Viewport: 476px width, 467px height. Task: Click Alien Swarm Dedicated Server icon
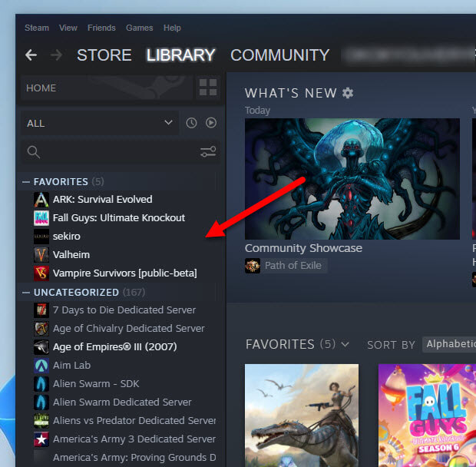[41, 402]
